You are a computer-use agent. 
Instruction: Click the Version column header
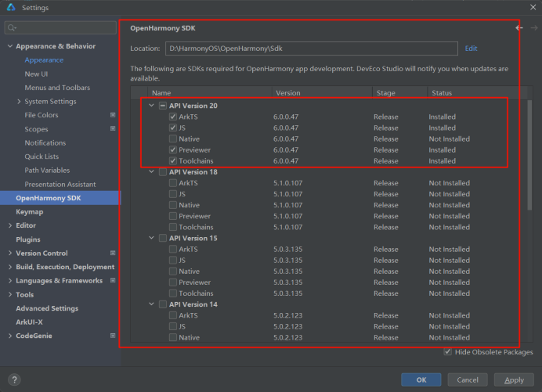click(322, 93)
